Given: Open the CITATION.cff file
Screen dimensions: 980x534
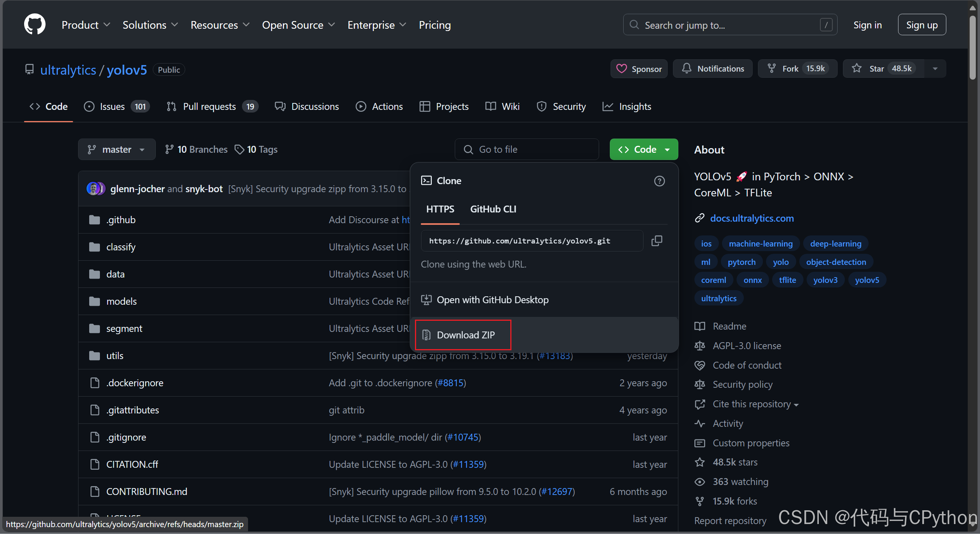Looking at the screenshot, I should point(132,464).
